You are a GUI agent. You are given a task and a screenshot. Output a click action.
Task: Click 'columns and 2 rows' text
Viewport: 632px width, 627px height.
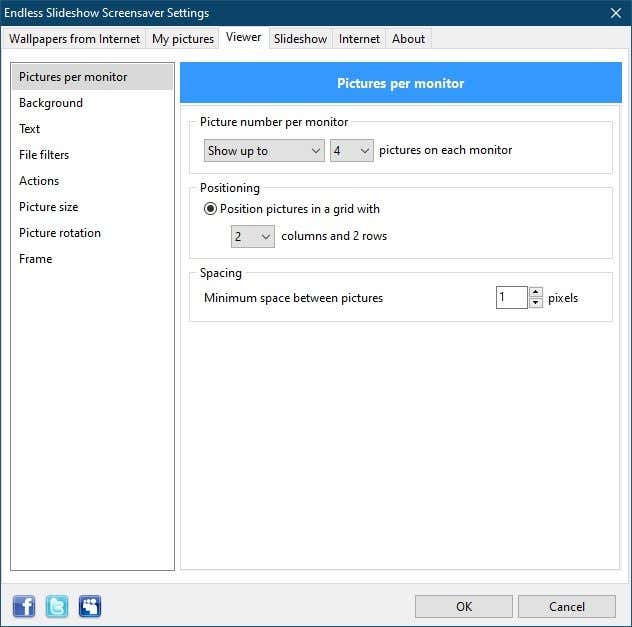point(334,236)
